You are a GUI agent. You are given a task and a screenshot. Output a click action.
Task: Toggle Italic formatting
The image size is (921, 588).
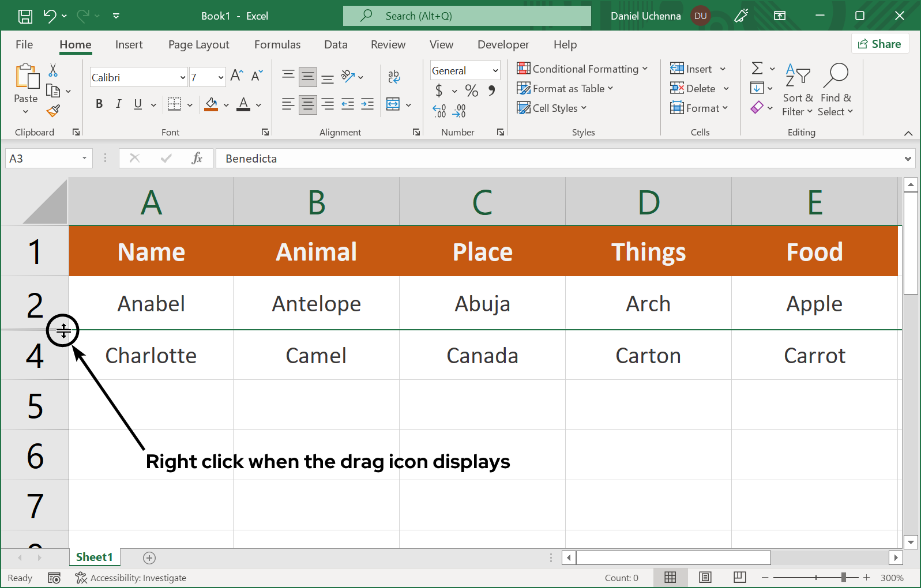coord(118,104)
